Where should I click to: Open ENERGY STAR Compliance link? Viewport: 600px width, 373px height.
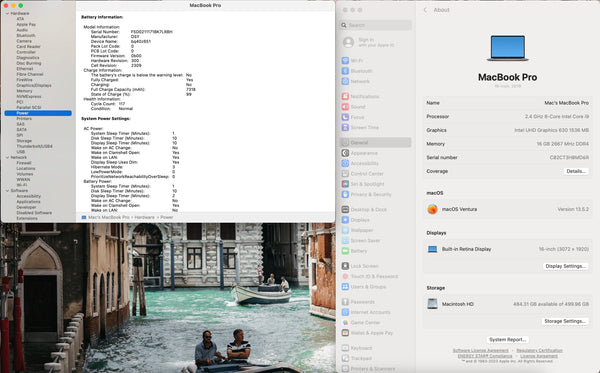pyautogui.click(x=485, y=356)
